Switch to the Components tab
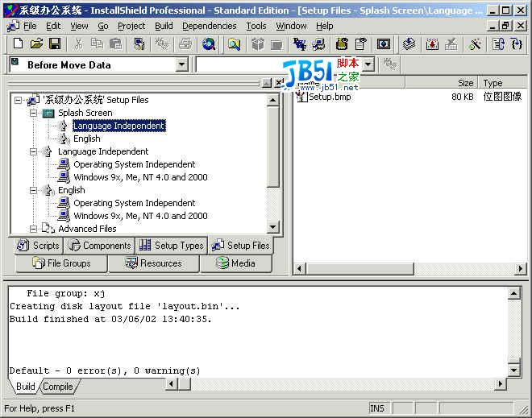 tap(100, 246)
